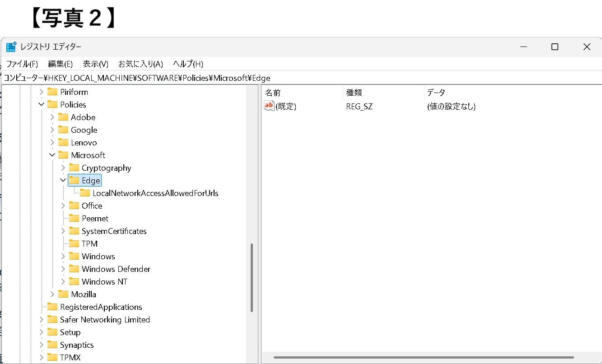
Task: Expand the Google key
Action: (52, 130)
